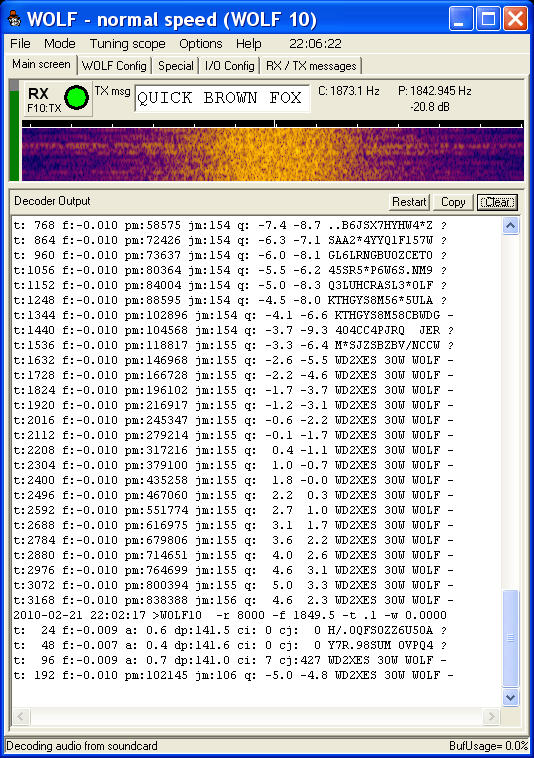Click the C: 1873.1 Hz readout

click(348, 91)
